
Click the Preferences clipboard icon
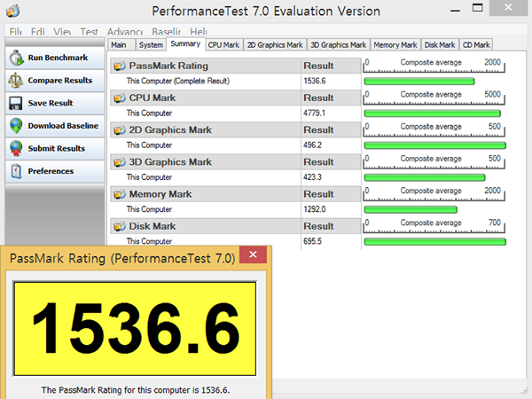point(16,171)
